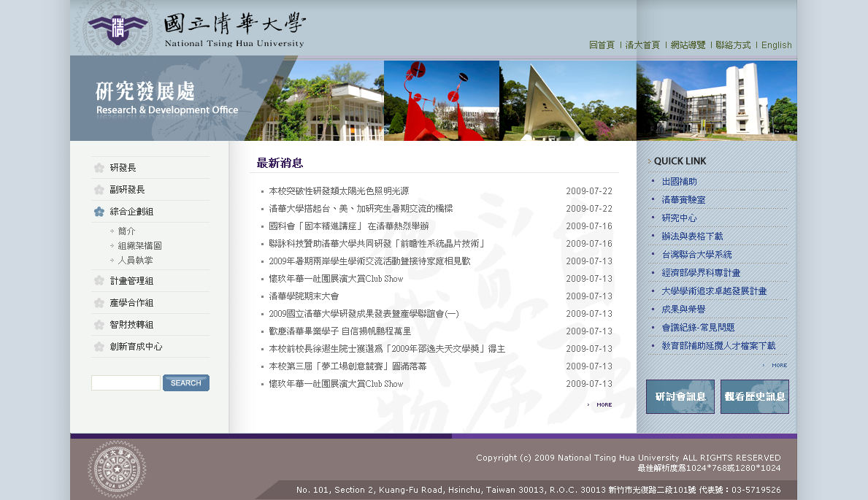Screen dimensions: 868x500
Task: Open news 國科會「固本精進講座」在清華熱烈舉辦
Action: pos(349,226)
